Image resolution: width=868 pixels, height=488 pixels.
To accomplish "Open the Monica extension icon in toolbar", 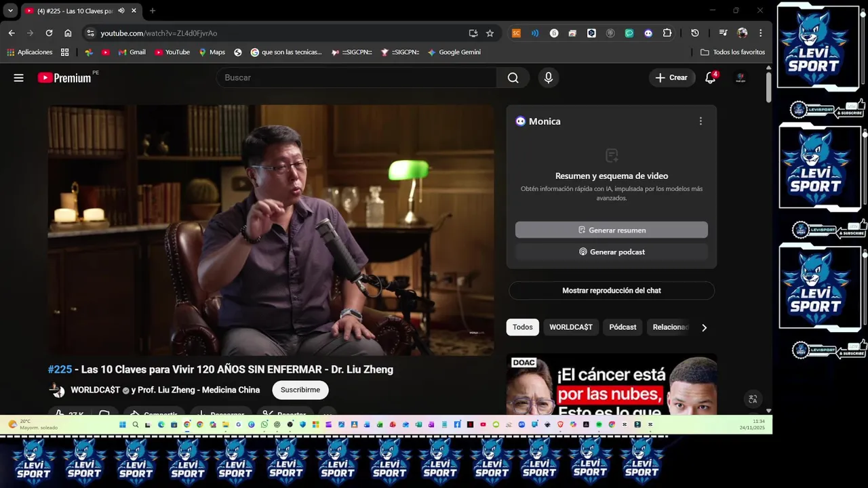I will pyautogui.click(x=648, y=33).
